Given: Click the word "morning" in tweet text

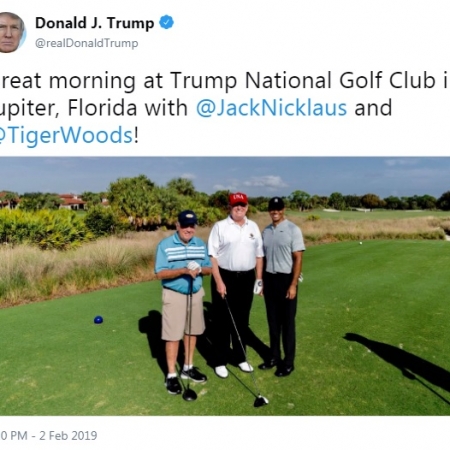Looking at the screenshot, I should (x=92, y=81).
